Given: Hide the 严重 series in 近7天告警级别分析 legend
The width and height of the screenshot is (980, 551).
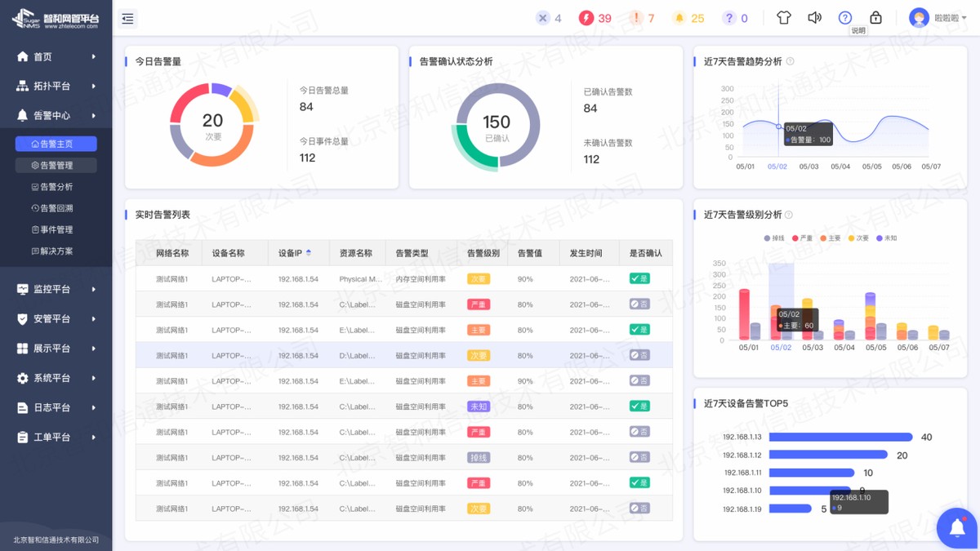Looking at the screenshot, I should pos(804,238).
